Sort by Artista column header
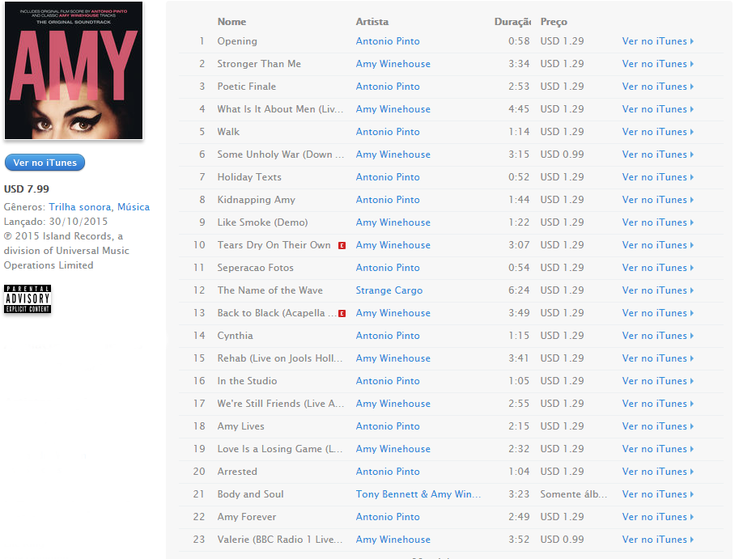 click(372, 22)
